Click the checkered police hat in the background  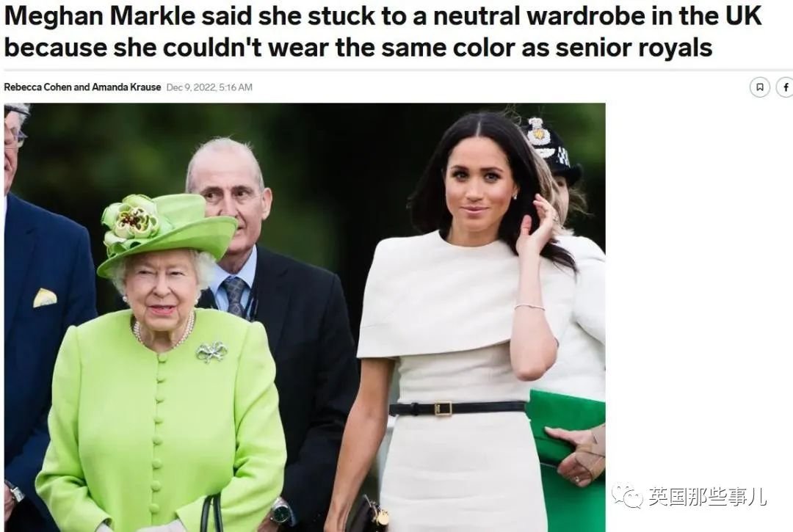pos(552,149)
